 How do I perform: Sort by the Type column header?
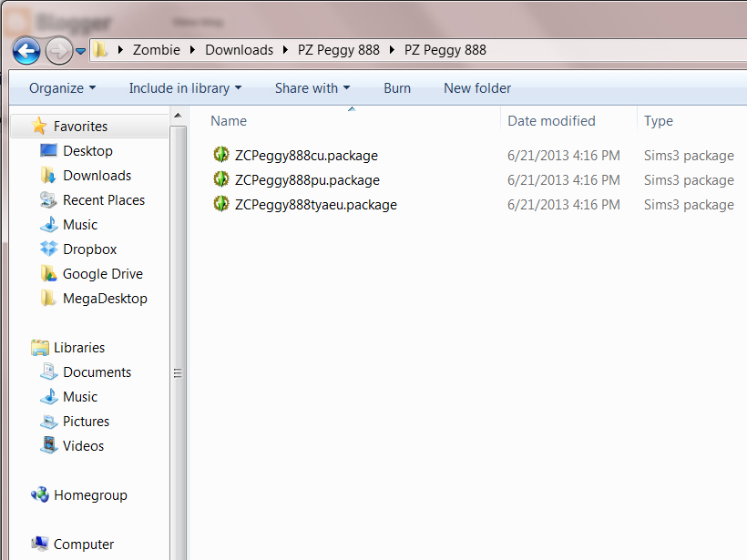click(658, 120)
